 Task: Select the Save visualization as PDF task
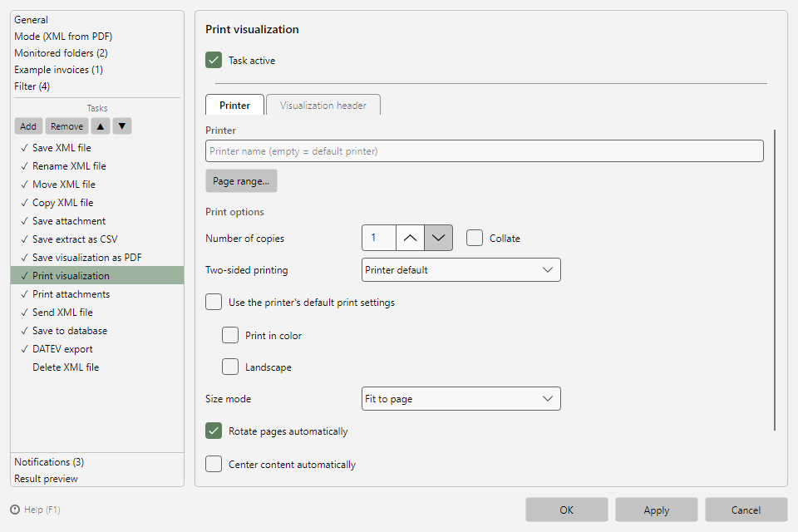pyautogui.click(x=97, y=258)
